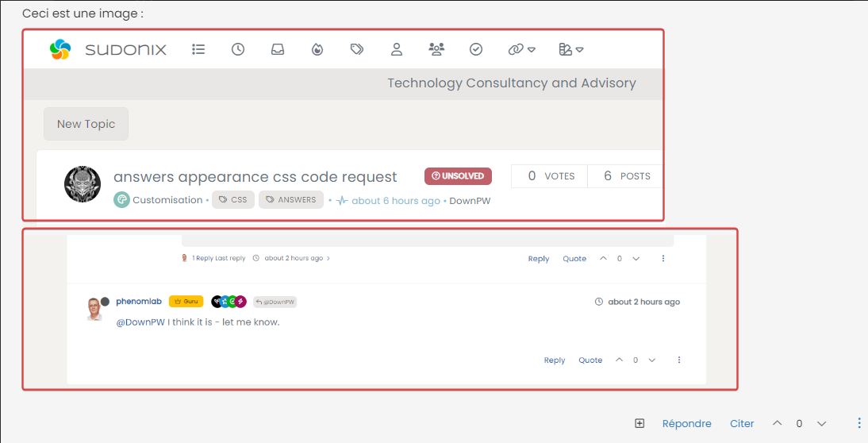The width and height of the screenshot is (868, 443).
Task: Click the Répondre link
Action: [686, 424]
